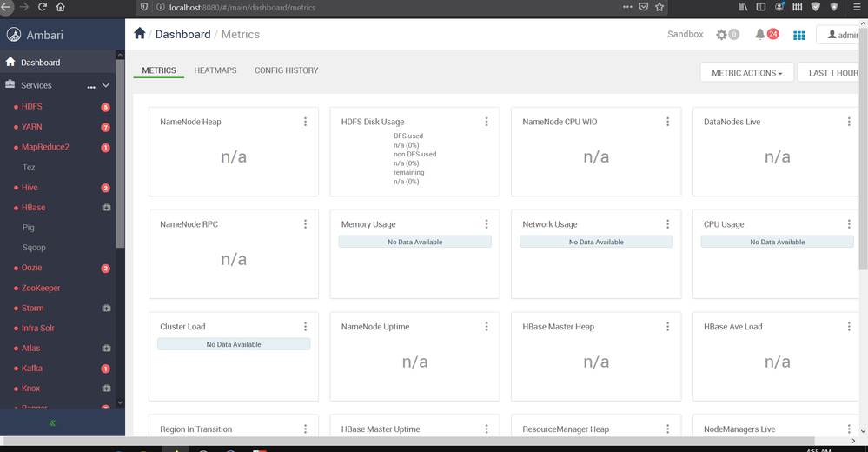Viewport: 868px width, 452px height.
Task: Open the Oozie service
Action: point(31,268)
